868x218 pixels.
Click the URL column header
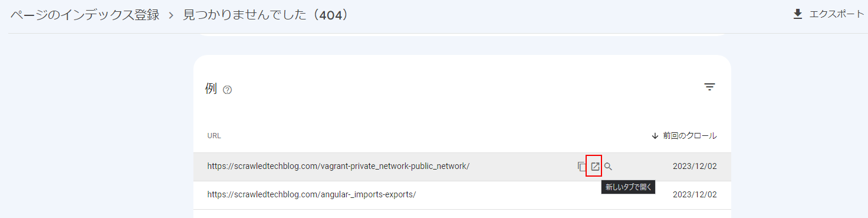(x=214, y=136)
